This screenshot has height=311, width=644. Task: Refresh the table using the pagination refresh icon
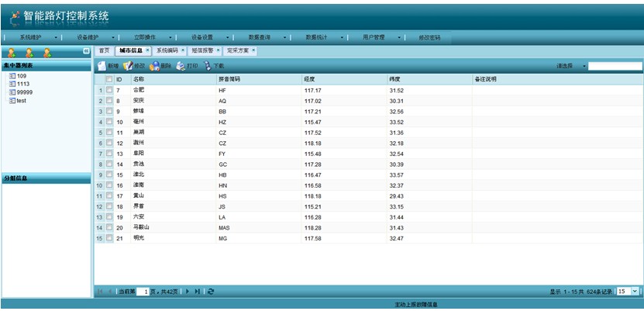click(x=211, y=291)
